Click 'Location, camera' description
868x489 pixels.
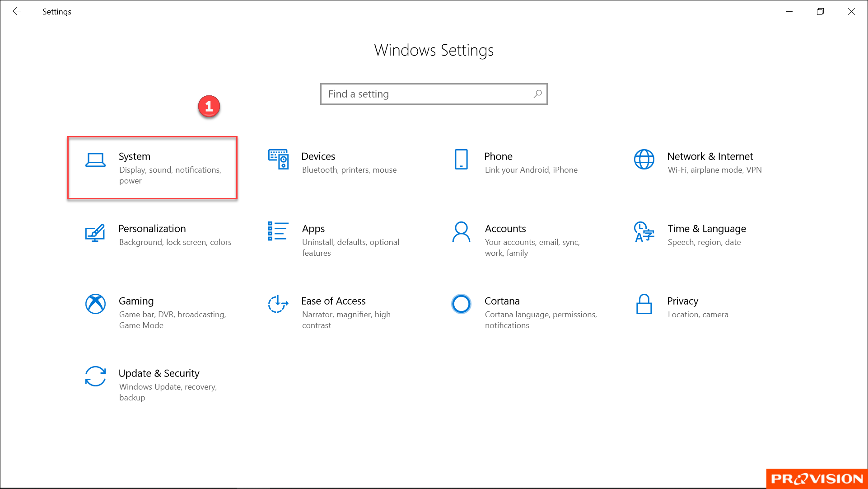[x=698, y=315]
